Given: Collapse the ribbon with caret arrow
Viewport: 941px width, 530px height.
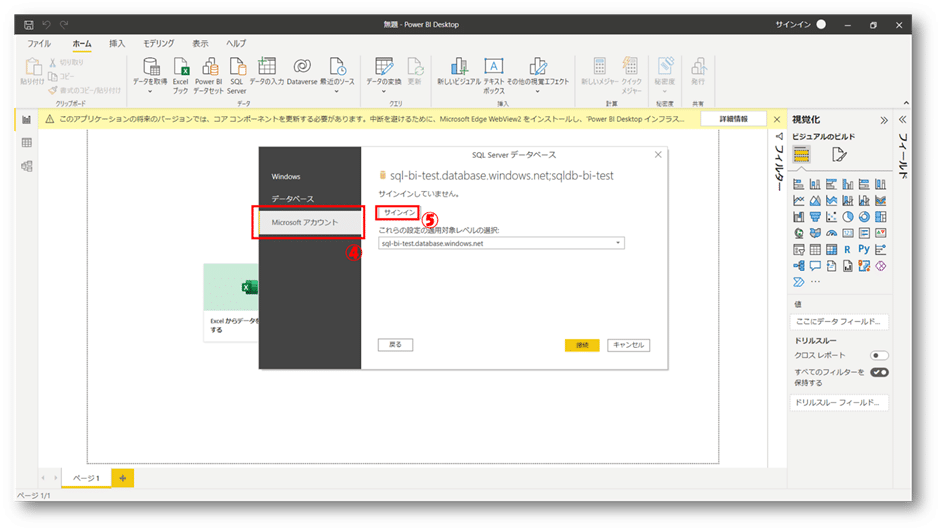Looking at the screenshot, I should click(906, 103).
